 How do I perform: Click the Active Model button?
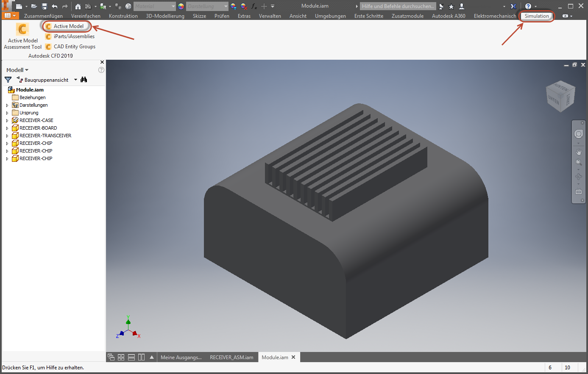(65, 26)
